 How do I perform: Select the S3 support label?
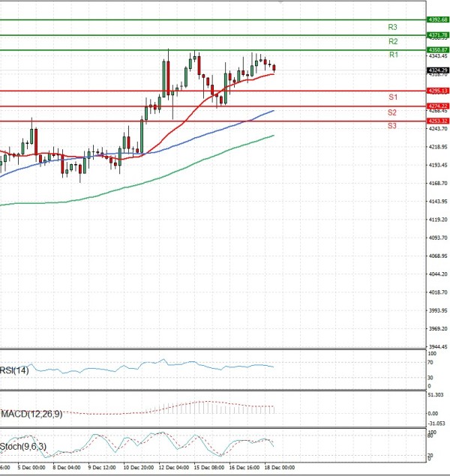(x=392, y=126)
